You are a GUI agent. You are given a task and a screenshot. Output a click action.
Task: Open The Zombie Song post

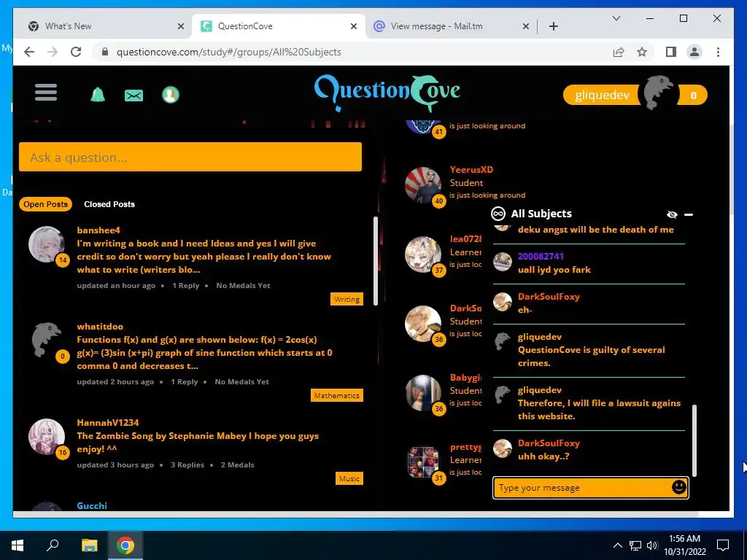click(x=198, y=442)
